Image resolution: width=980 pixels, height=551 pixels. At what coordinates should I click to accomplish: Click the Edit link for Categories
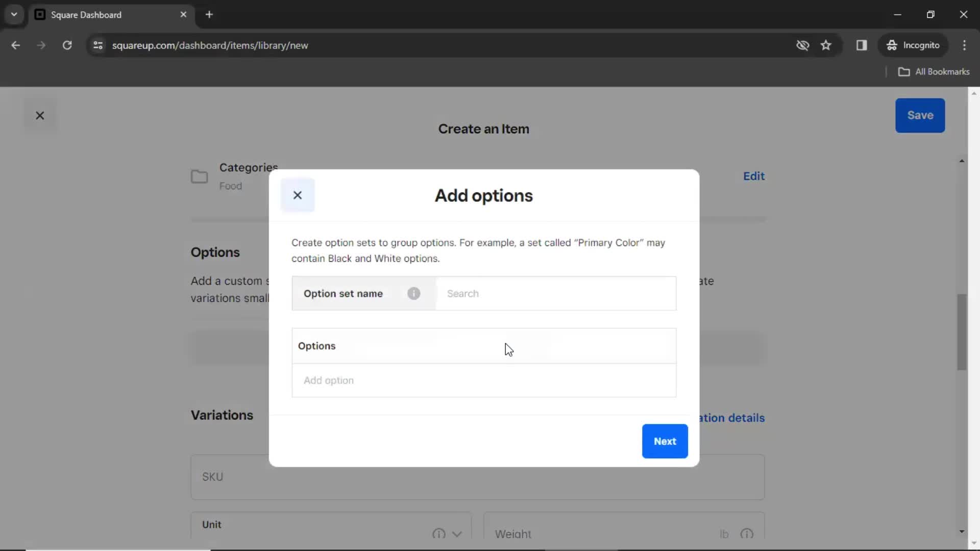753,176
